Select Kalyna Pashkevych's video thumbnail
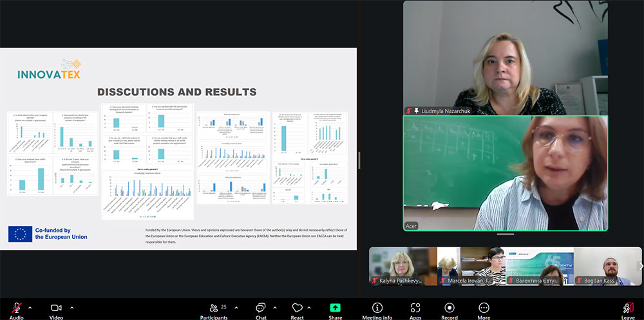This screenshot has width=644, height=320. coord(402,266)
